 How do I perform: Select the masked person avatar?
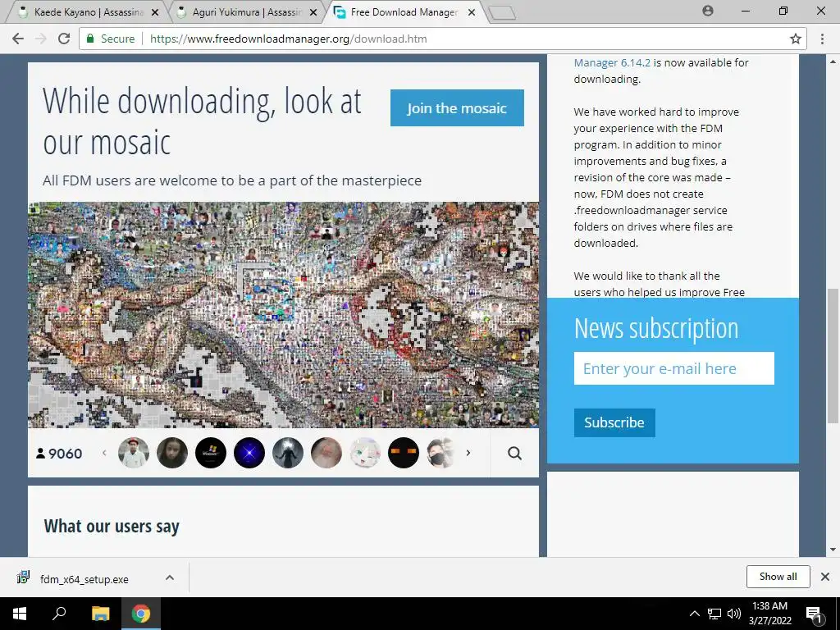441,453
